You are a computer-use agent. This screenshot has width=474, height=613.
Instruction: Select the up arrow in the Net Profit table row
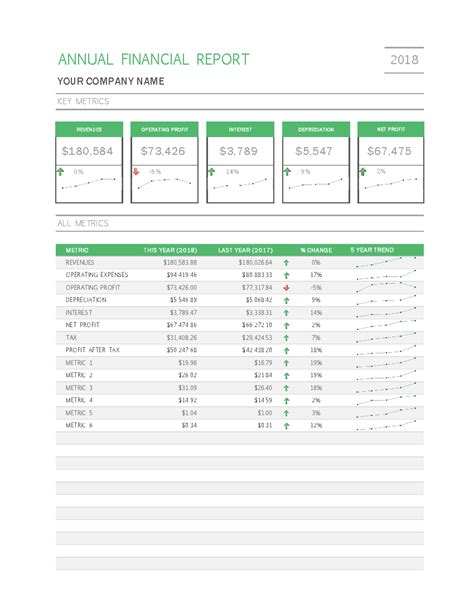point(286,325)
